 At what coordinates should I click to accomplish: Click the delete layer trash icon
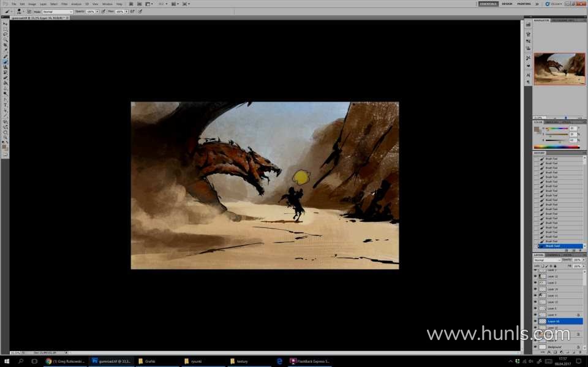click(580, 352)
